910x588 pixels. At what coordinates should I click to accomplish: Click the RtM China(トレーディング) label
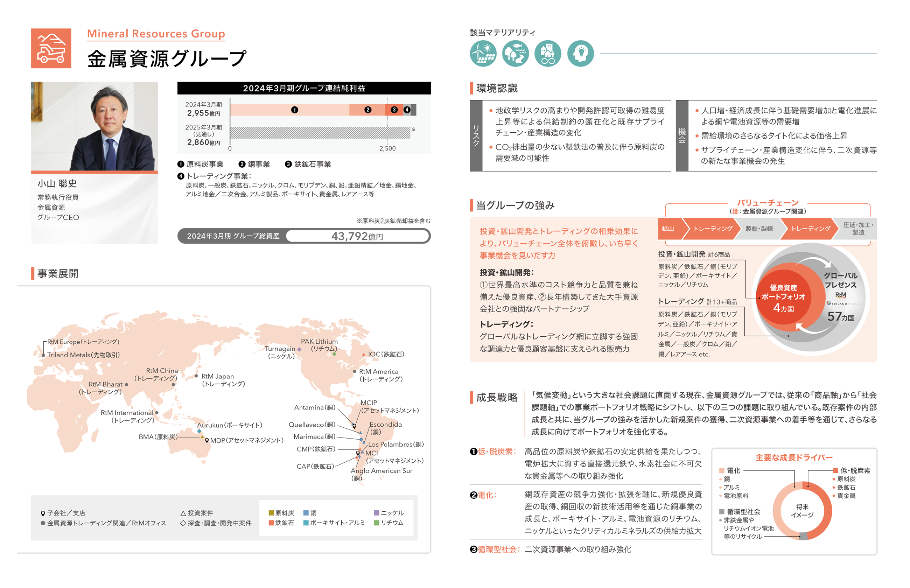click(x=156, y=374)
